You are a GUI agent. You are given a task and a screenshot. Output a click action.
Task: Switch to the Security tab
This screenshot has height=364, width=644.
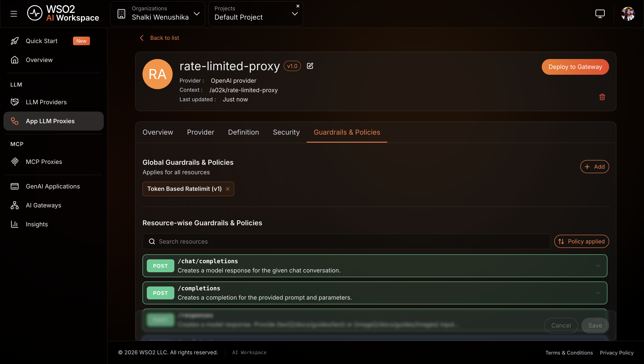tap(286, 132)
